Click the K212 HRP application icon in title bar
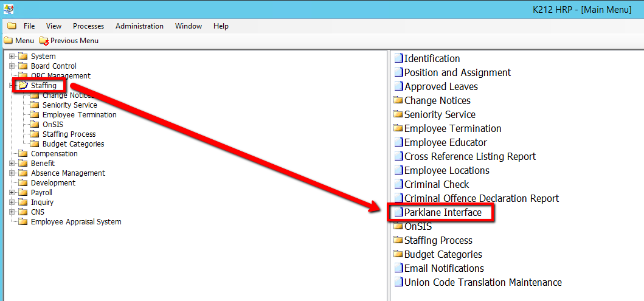 9,10
